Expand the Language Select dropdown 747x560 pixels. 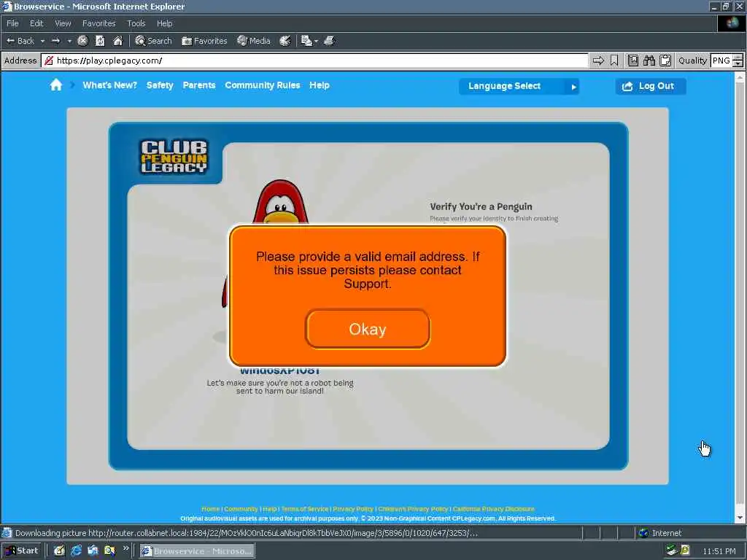coord(519,86)
